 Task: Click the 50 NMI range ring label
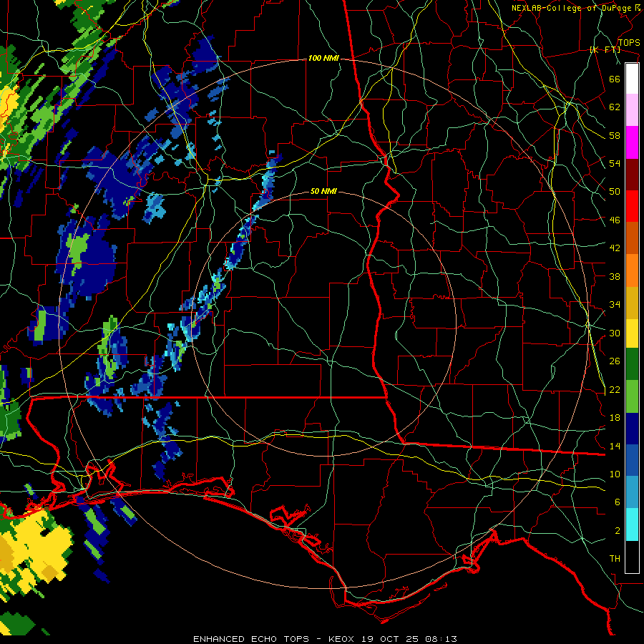click(x=323, y=191)
